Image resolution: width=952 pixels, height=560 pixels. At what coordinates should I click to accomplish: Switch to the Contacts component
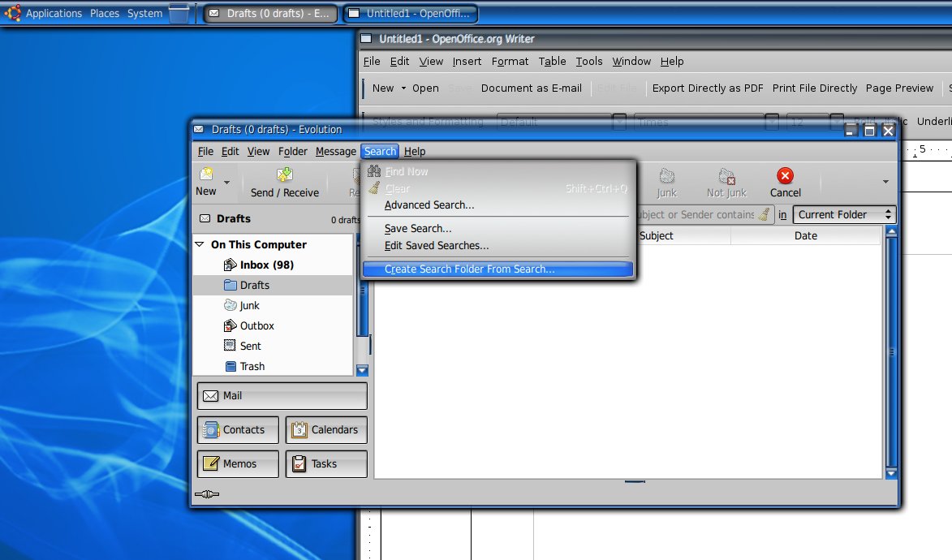238,430
